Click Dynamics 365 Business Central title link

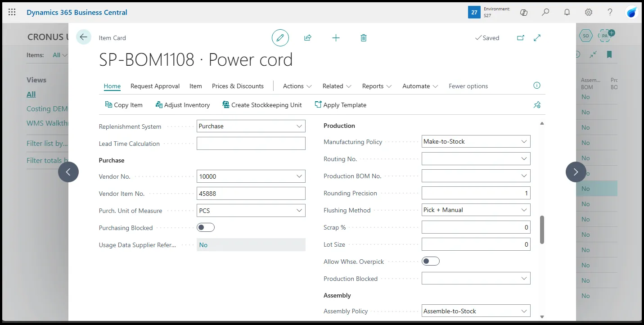pyautogui.click(x=77, y=12)
